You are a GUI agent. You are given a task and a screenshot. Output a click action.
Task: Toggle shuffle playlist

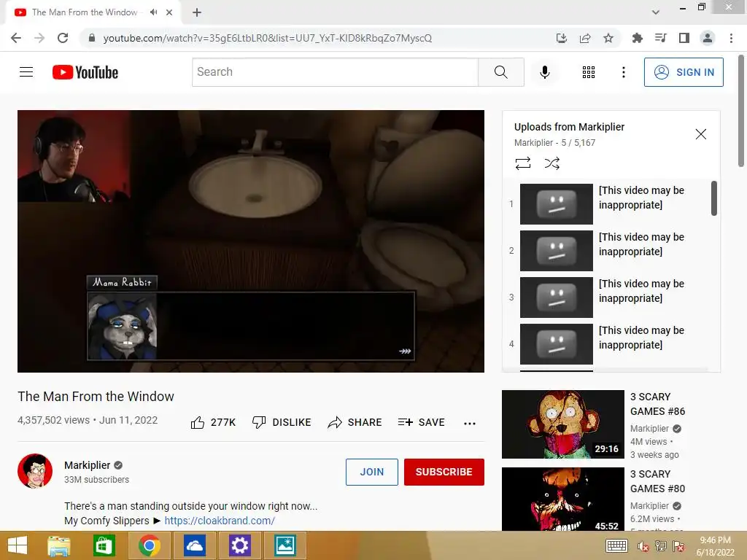[x=551, y=163]
